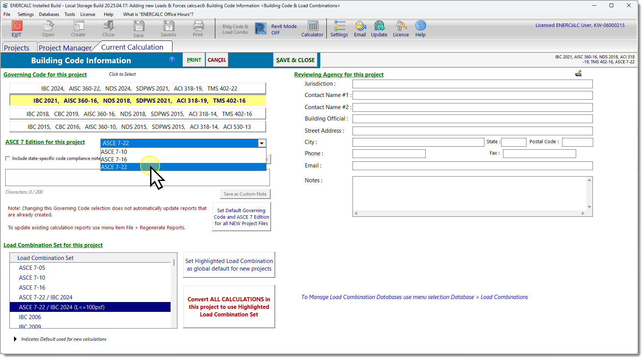The height and width of the screenshot is (360, 644).
Task: Open the Settings toolbar icon
Action: point(339,26)
